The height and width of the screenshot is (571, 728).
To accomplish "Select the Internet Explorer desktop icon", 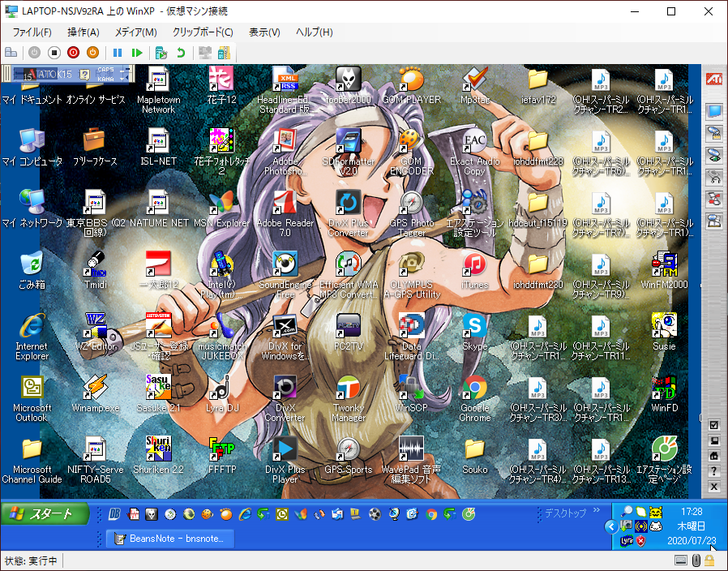I will 32,337.
